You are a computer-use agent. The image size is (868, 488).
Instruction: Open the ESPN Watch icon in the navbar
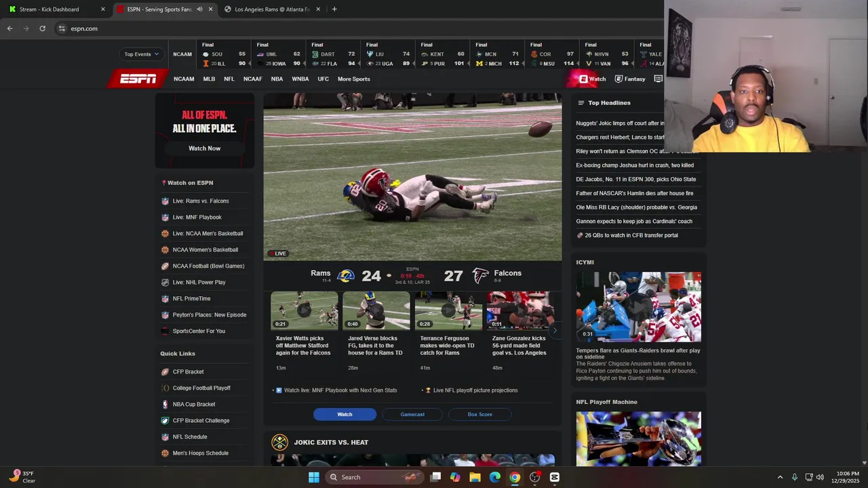coord(583,79)
